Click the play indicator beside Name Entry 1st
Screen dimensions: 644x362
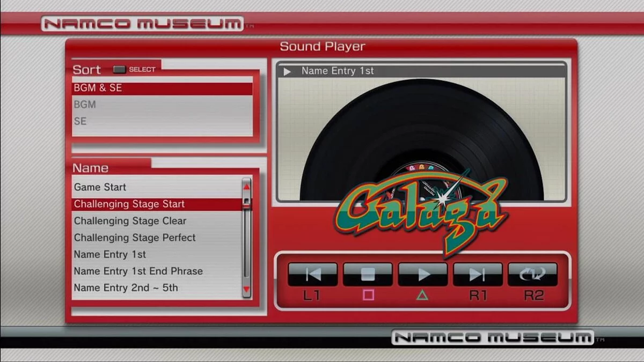pyautogui.click(x=288, y=71)
